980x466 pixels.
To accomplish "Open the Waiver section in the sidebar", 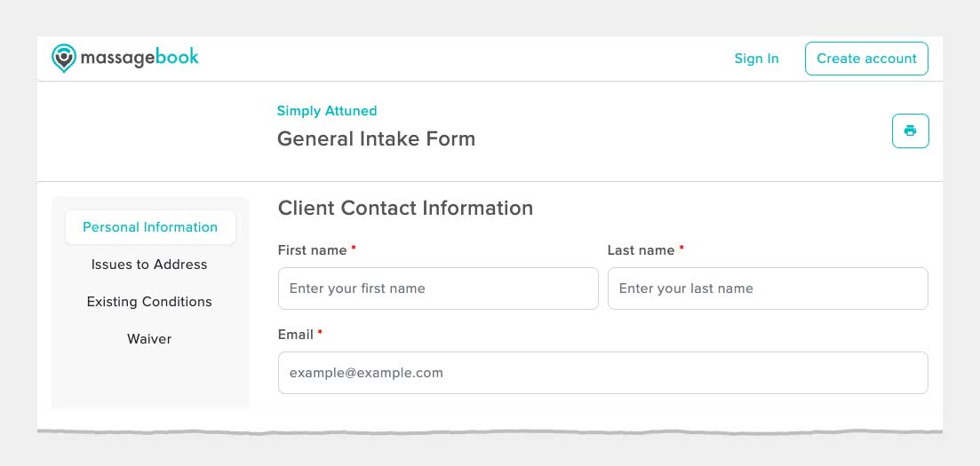I will (x=149, y=339).
